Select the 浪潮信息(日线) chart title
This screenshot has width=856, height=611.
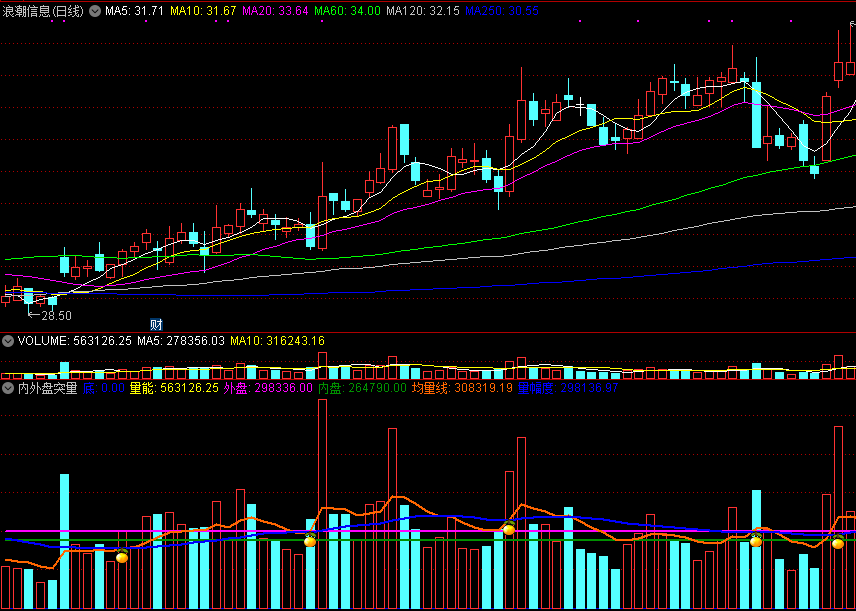pos(43,11)
